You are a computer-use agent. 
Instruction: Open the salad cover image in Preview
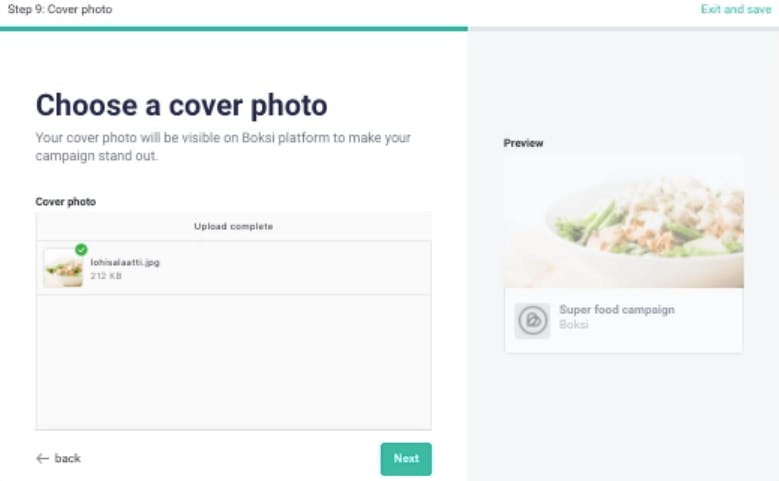623,222
